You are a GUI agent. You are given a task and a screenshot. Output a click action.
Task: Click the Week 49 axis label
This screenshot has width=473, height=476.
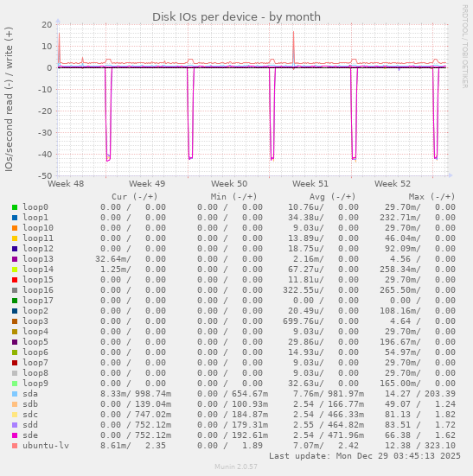(x=147, y=184)
